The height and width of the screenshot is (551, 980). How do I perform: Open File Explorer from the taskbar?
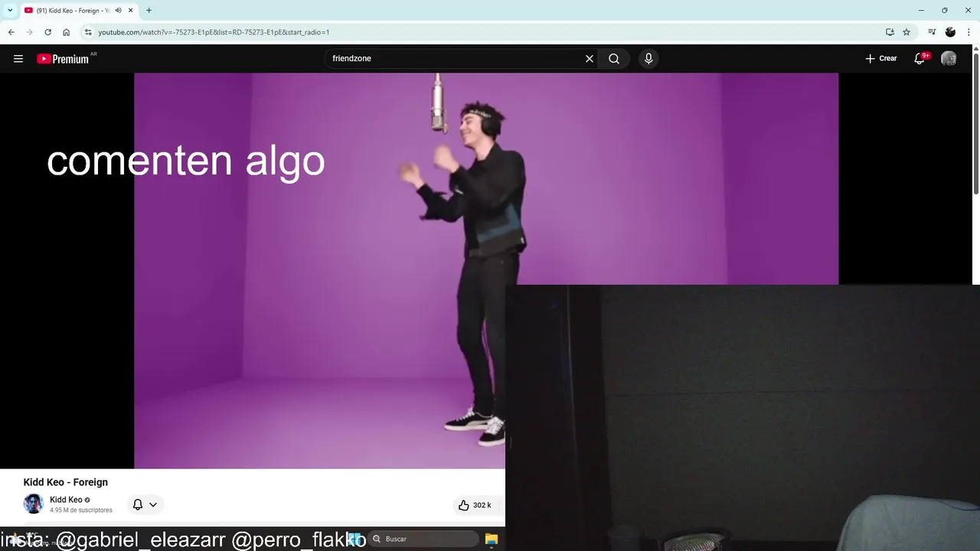[x=492, y=539]
